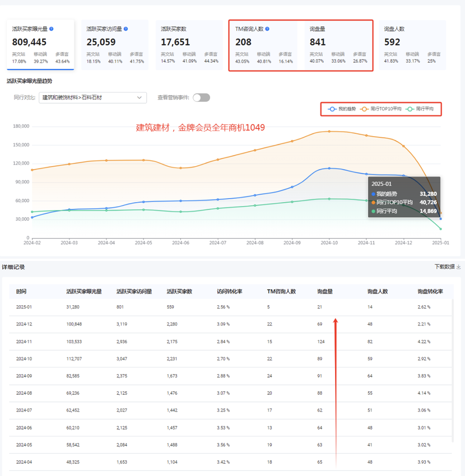Click info icon beside 活跃买家访问量
The width and height of the screenshot is (465, 476).
tap(125, 29)
